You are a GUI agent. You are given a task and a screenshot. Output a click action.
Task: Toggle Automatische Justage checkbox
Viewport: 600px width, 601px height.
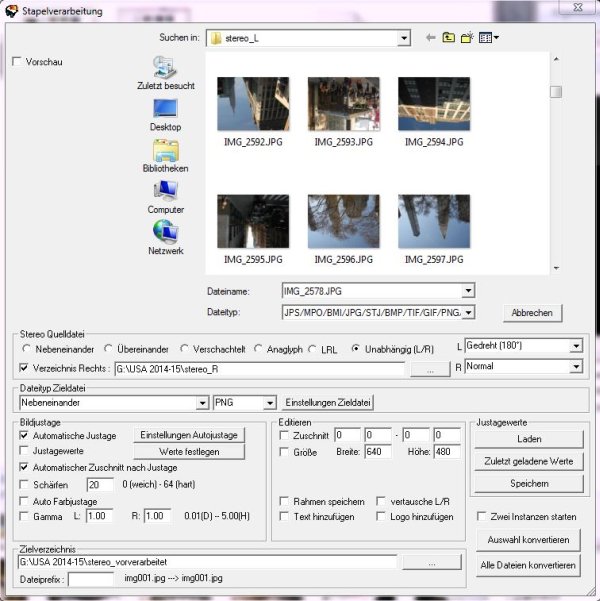click(25, 436)
